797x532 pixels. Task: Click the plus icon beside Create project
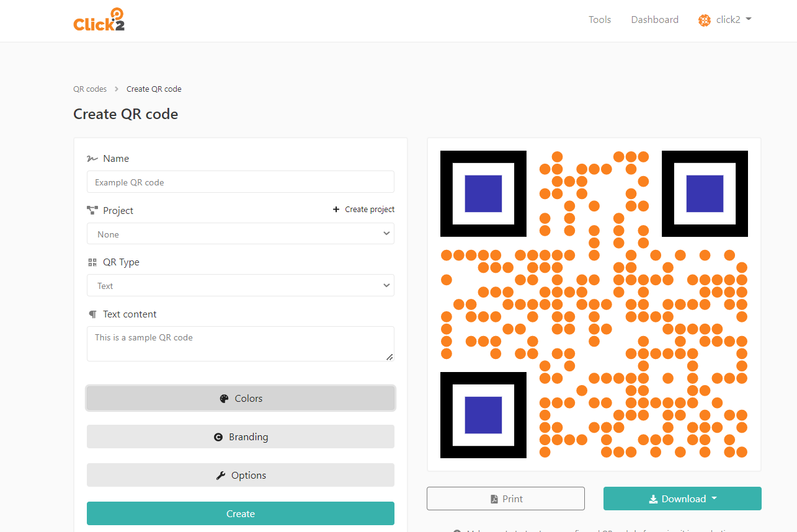336,210
